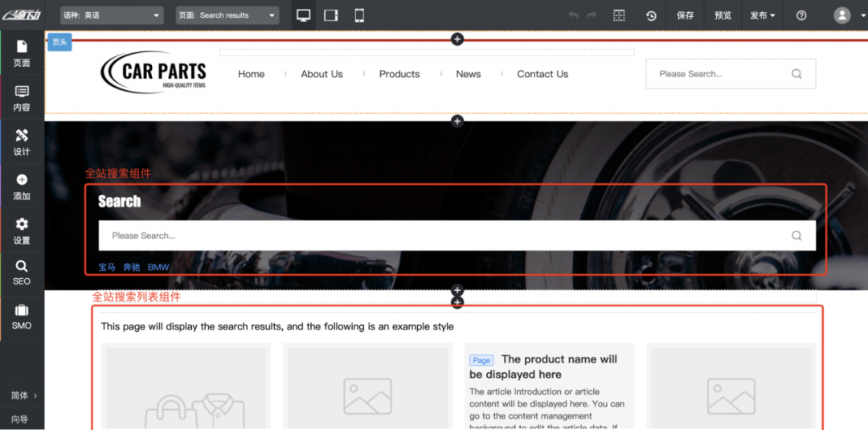868x430 pixels.
Task: Open the 发布 (Publish) dropdown
Action: (x=763, y=15)
